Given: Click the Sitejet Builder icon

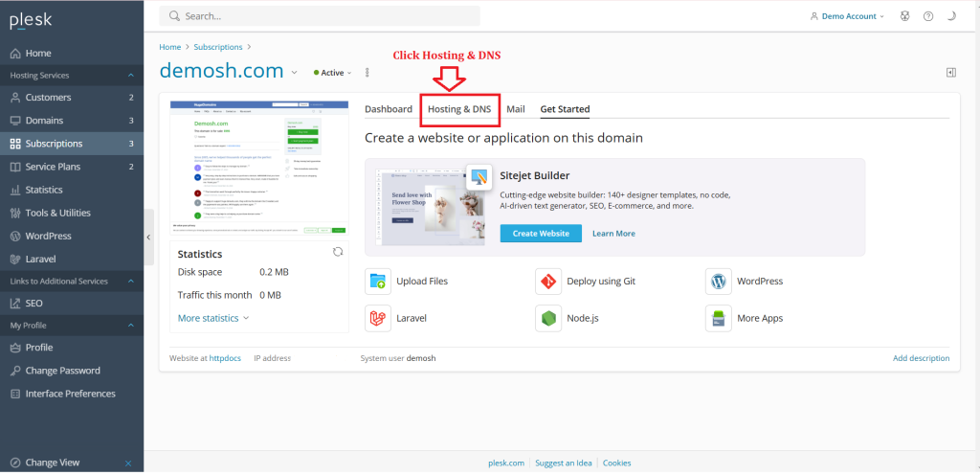Looking at the screenshot, I should pos(479,177).
